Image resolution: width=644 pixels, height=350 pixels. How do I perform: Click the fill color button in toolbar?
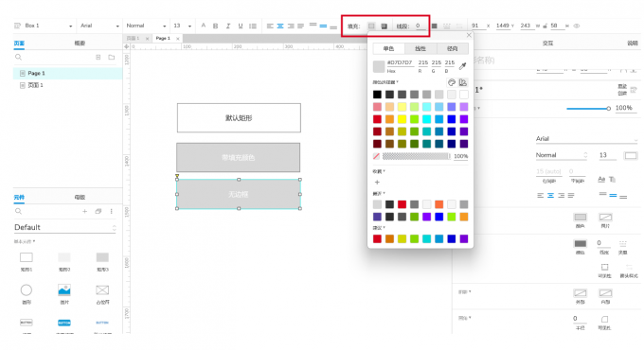point(371,26)
